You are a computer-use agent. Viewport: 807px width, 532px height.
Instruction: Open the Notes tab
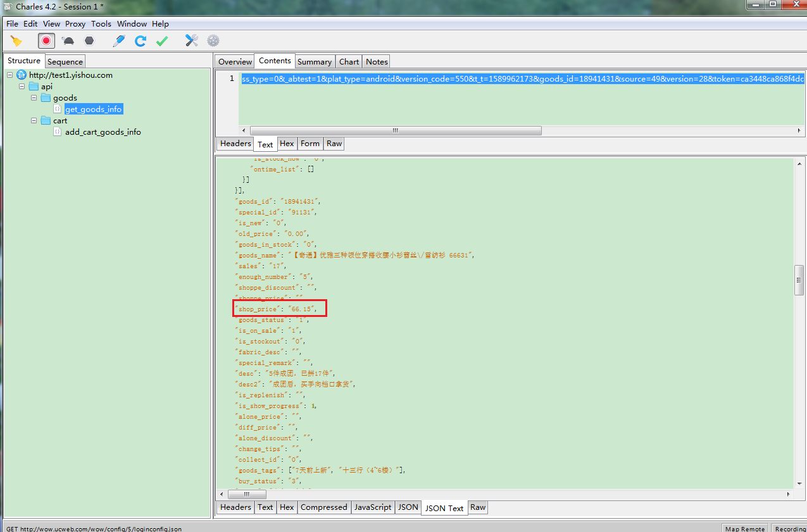(377, 61)
